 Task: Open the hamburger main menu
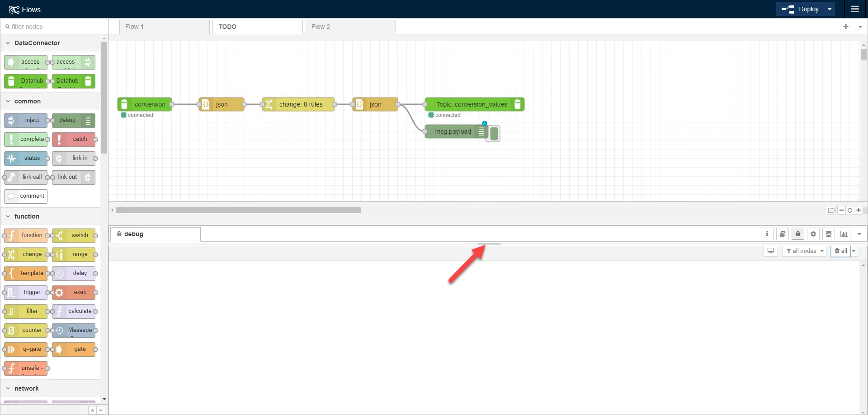tap(854, 9)
